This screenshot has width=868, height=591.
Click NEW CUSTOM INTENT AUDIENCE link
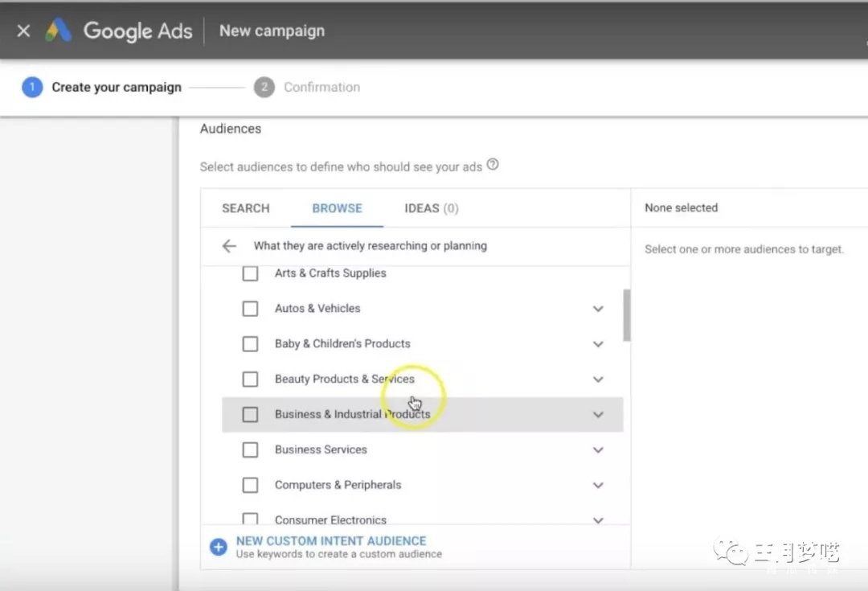pos(331,541)
